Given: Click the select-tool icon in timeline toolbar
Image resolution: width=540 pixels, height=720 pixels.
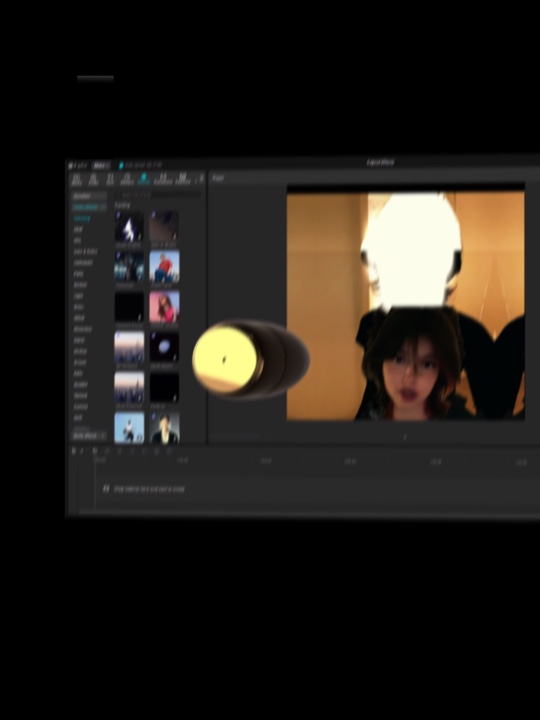Looking at the screenshot, I should (73, 451).
